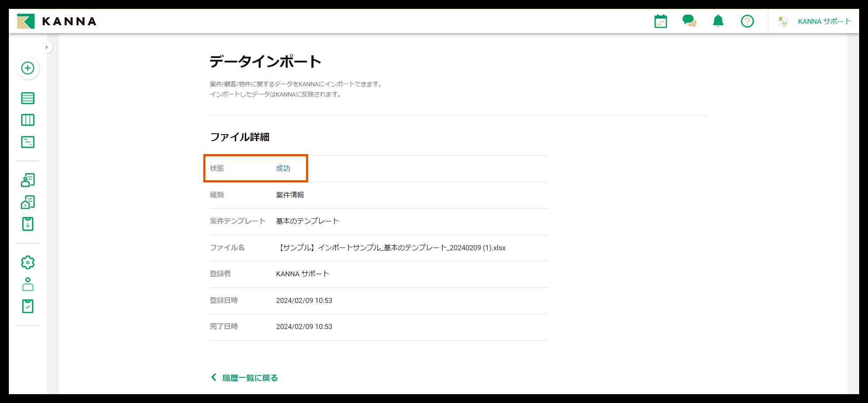Open the member profile icon
The height and width of the screenshot is (403, 868).
[x=27, y=285]
